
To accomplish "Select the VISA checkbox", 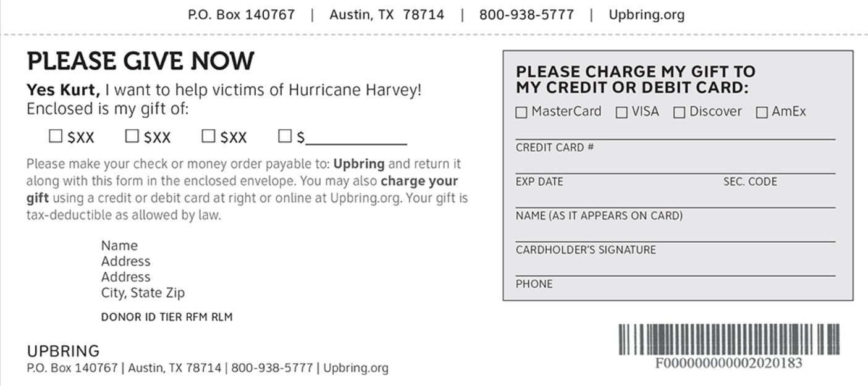I will (x=622, y=113).
